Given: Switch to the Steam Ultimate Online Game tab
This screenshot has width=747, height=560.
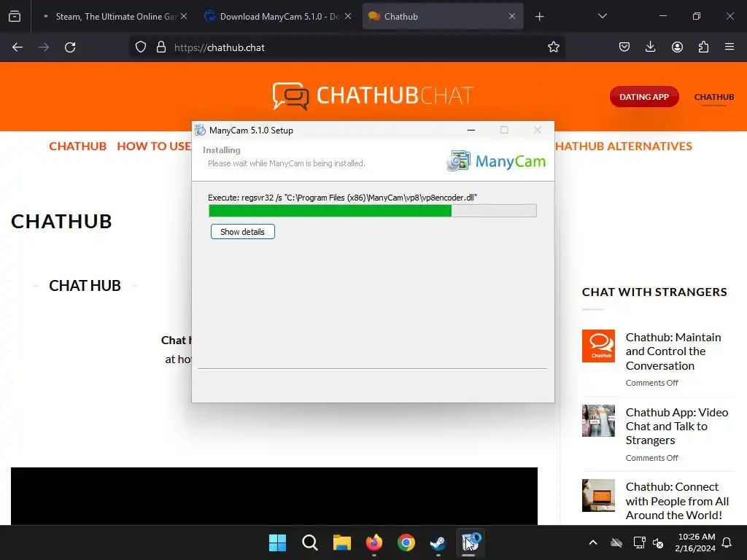Looking at the screenshot, I should [x=115, y=17].
